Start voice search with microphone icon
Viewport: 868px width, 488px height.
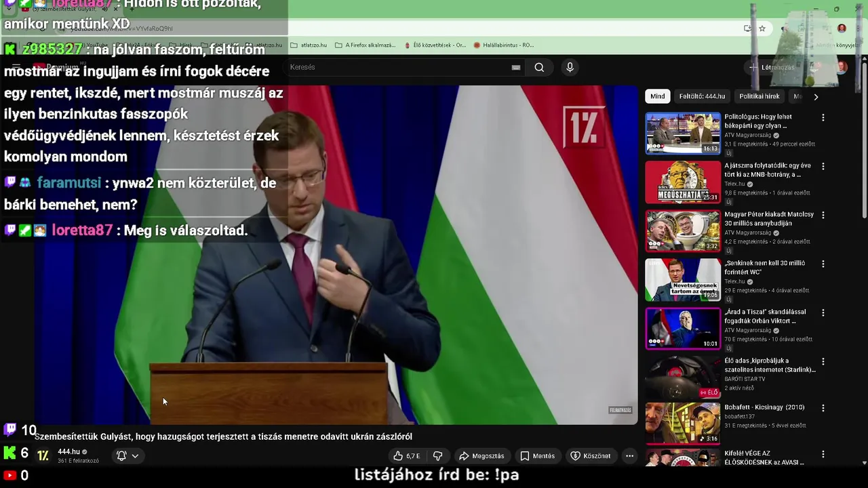click(x=570, y=67)
